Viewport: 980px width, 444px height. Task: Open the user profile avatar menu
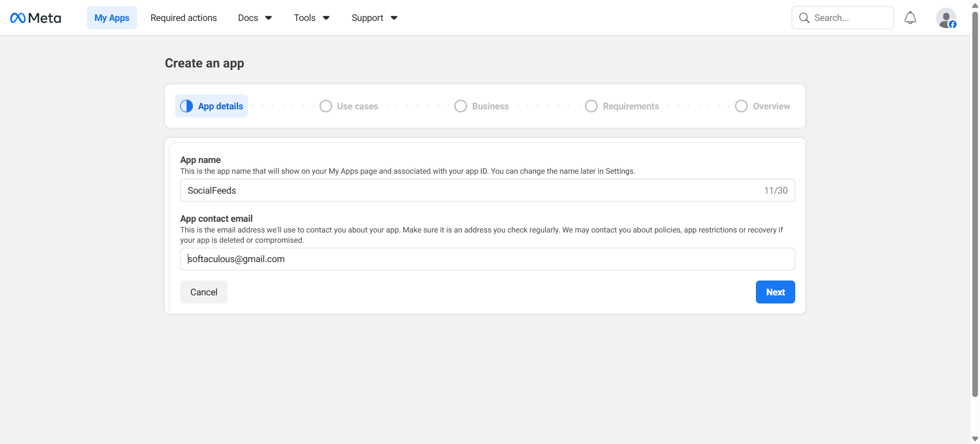coord(946,18)
